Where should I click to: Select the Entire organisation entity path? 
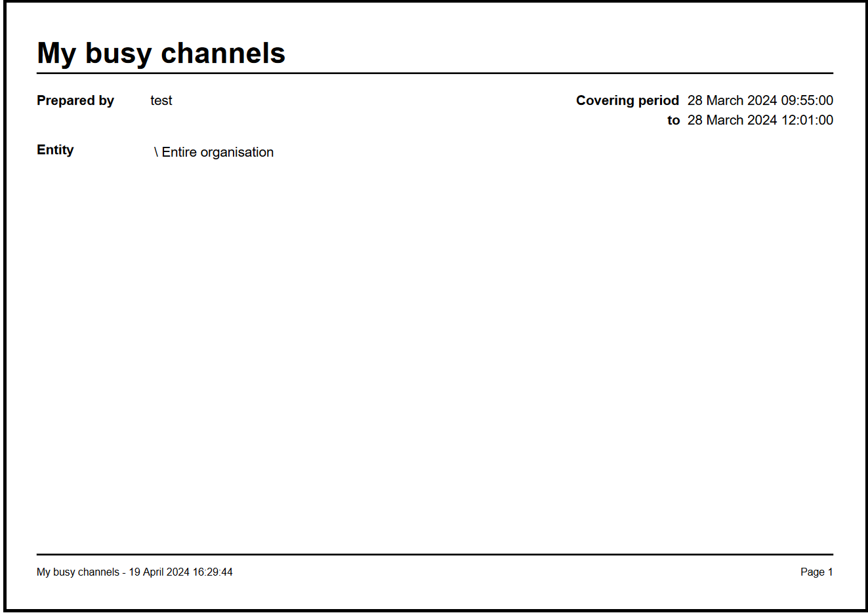coord(217,151)
